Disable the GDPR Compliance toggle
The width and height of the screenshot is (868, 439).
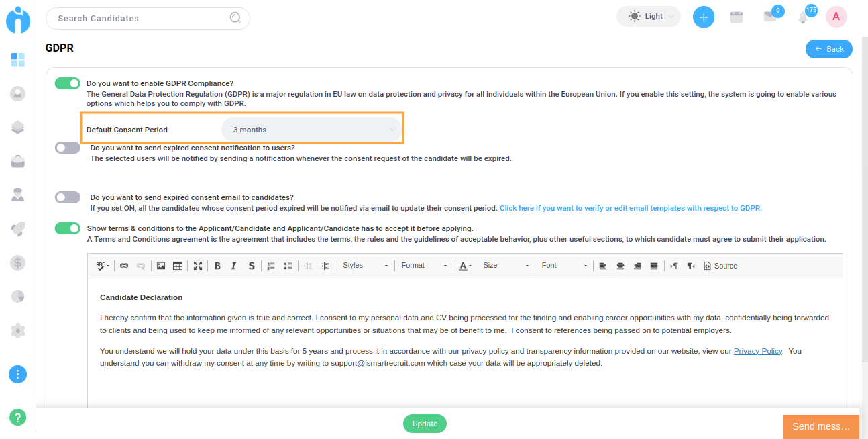click(67, 83)
